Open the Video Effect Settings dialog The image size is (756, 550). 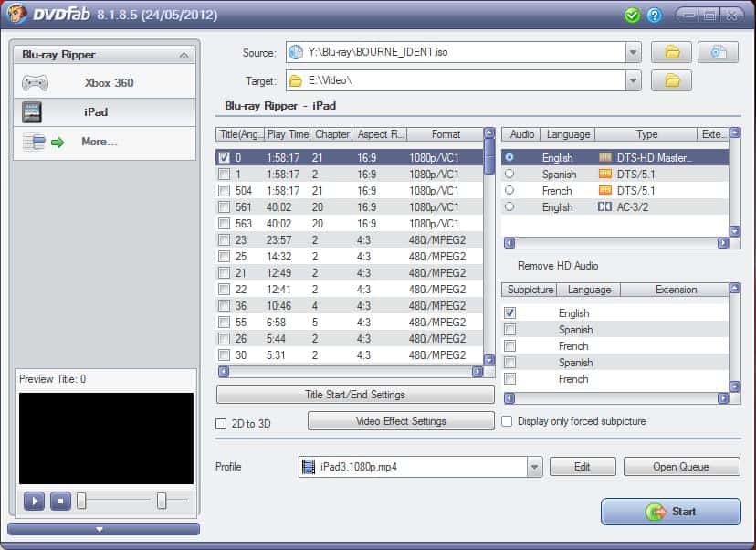[400, 421]
